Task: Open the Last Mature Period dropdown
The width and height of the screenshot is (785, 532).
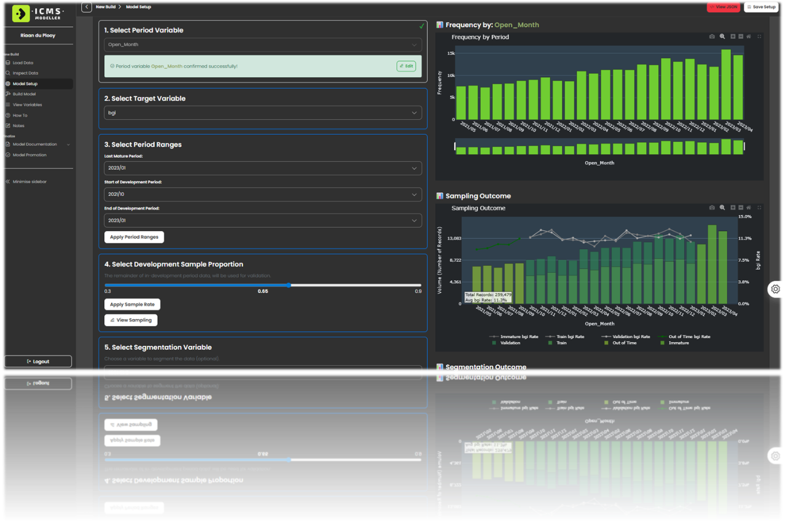Action: [262, 168]
